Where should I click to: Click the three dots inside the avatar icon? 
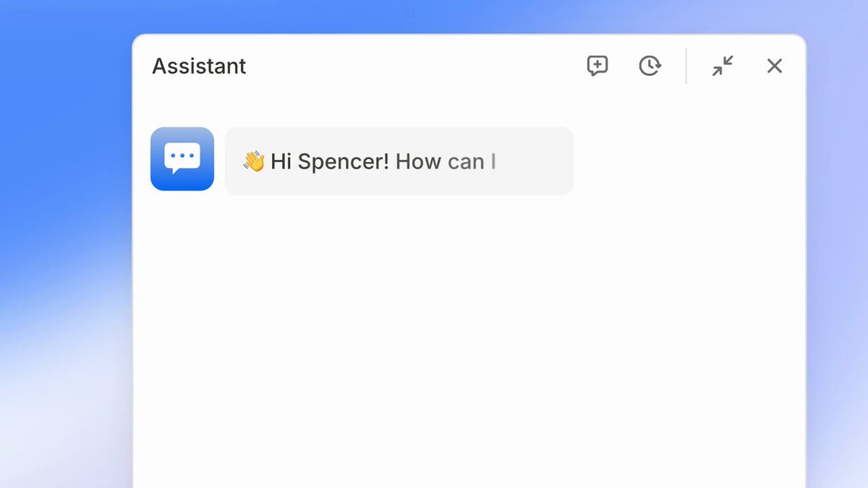[182, 155]
